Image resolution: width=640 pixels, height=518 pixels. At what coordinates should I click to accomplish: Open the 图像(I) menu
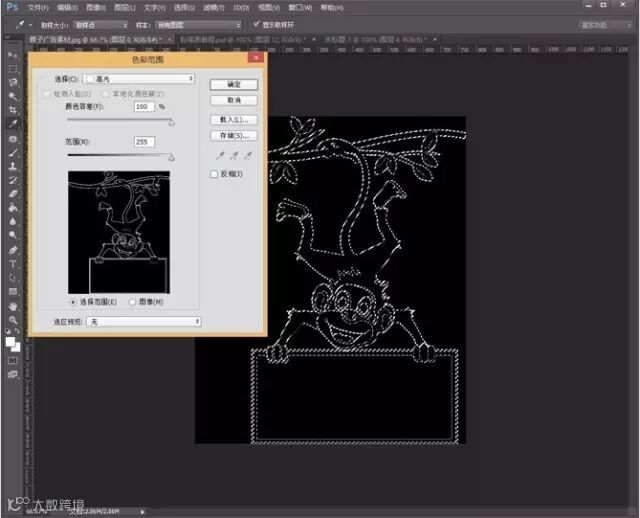coord(96,8)
